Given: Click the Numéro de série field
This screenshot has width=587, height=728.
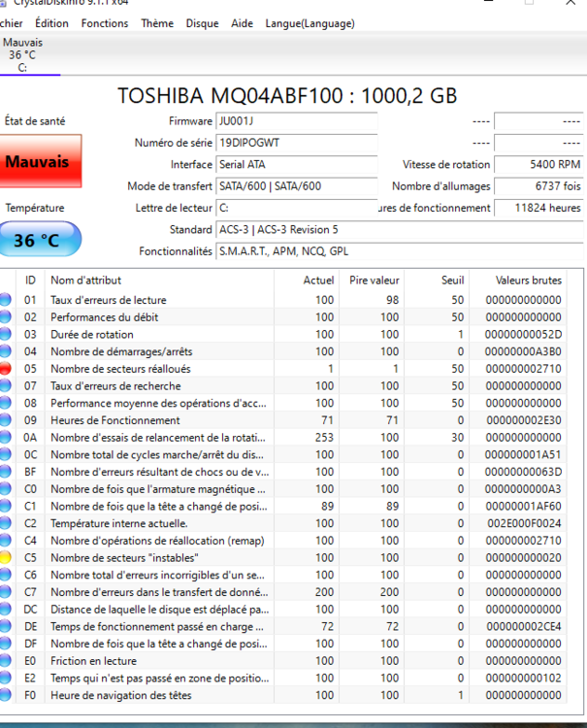Looking at the screenshot, I should [296, 143].
